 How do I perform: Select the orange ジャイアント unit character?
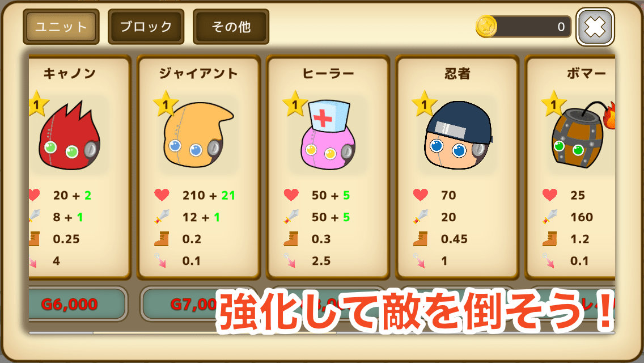tap(198, 136)
